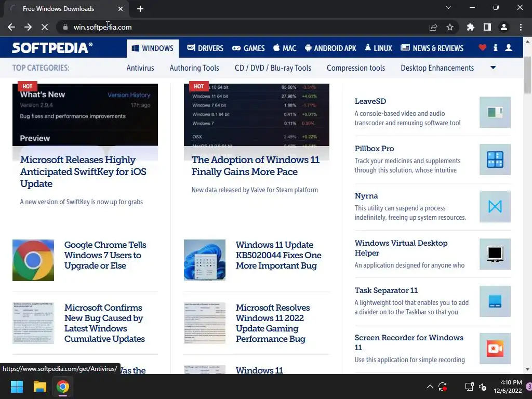532x399 pixels.
Task: Show hidden system tray icons
Action: tap(430, 387)
